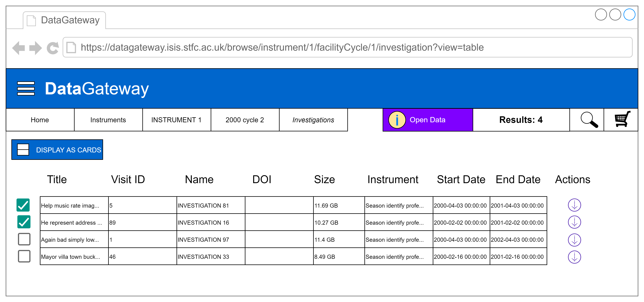Select the "Again bad simply low..." checkbox
Image resolution: width=644 pixels, height=302 pixels.
tap(24, 239)
